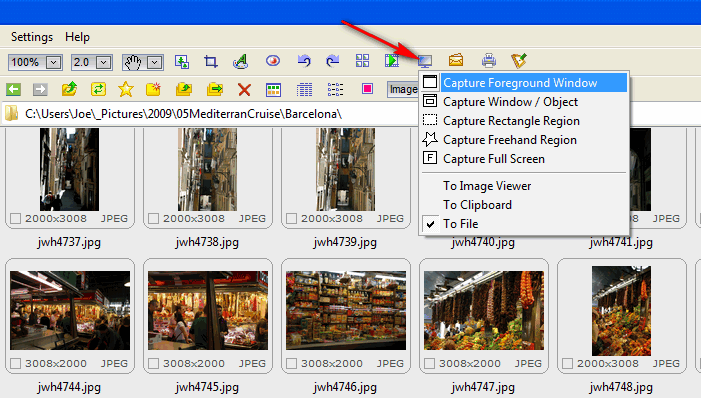The width and height of the screenshot is (701, 398).
Task: Select the jwh4738.jpg thumbnail image
Action: pyautogui.click(x=207, y=169)
